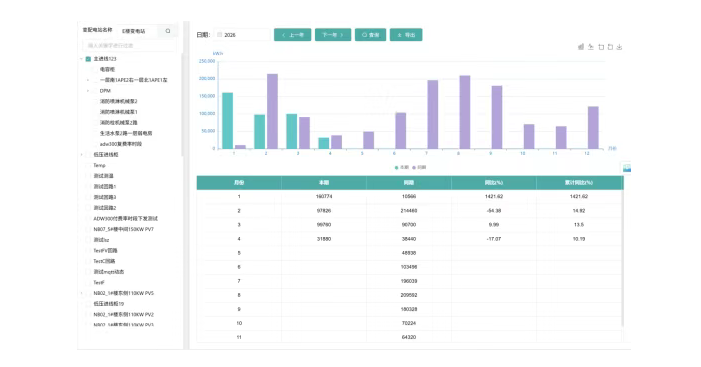701x367 pixels.
Task: Click table cell 10.19
Action: [579, 239]
